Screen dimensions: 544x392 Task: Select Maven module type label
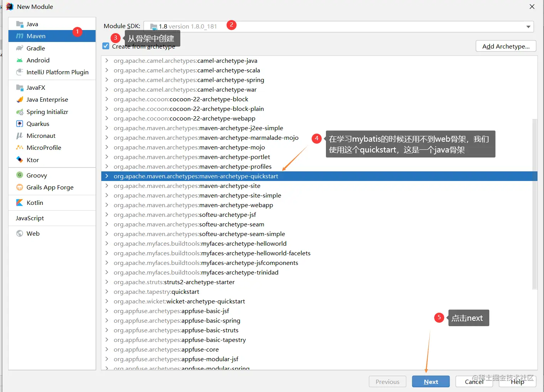[x=36, y=36]
